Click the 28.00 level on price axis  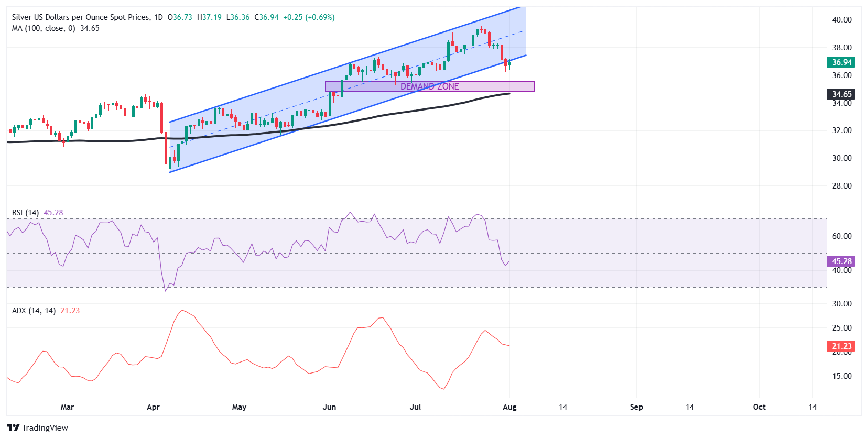[x=842, y=186]
